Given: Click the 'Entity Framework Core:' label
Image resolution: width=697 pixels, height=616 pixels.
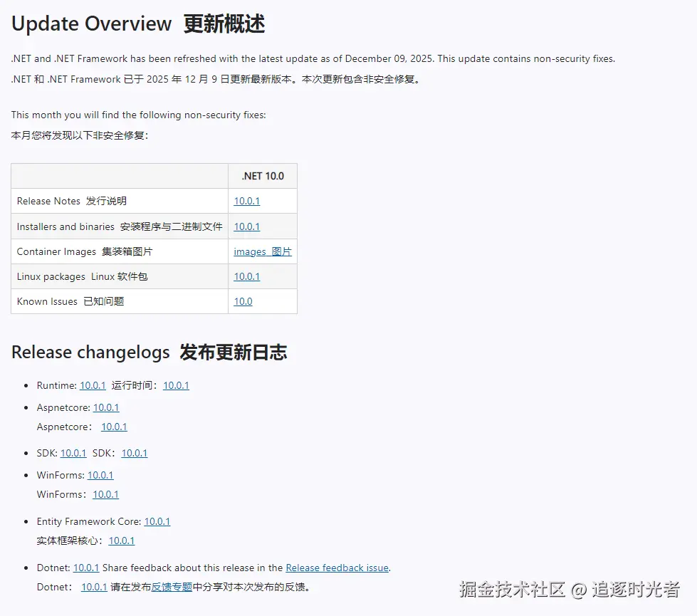Looking at the screenshot, I should tap(89, 522).
